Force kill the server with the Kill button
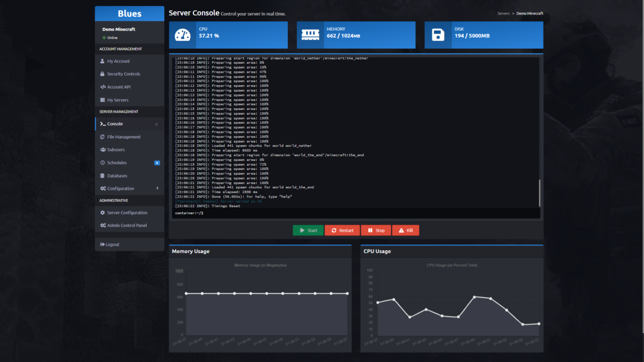This screenshot has height=362, width=644. point(406,230)
